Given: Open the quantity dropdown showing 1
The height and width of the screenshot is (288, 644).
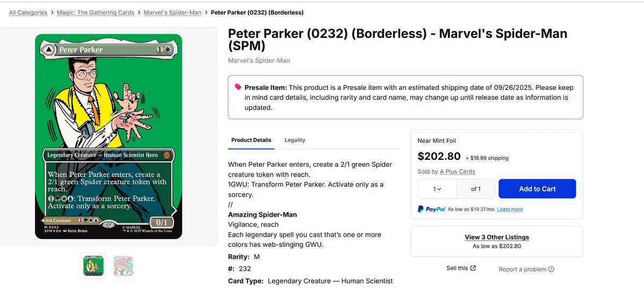Looking at the screenshot, I should [437, 189].
